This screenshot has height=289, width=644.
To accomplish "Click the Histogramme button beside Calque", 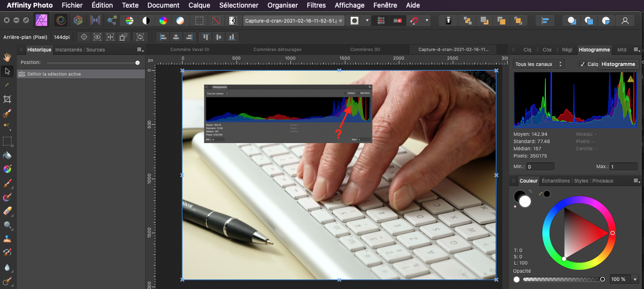I will pos(618,64).
